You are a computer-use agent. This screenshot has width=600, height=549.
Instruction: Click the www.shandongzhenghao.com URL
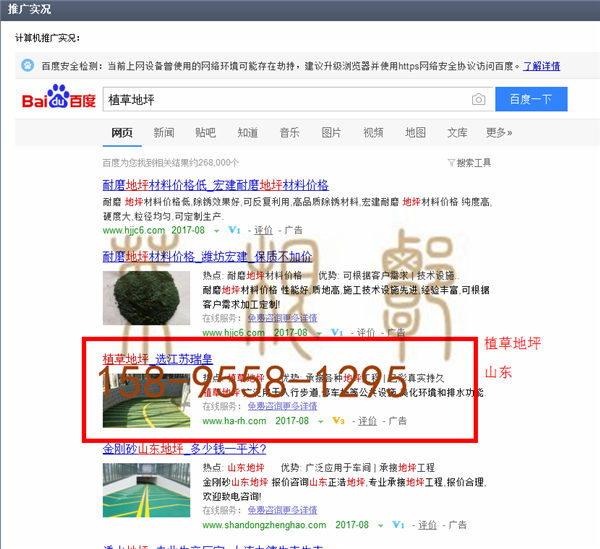coord(264,525)
